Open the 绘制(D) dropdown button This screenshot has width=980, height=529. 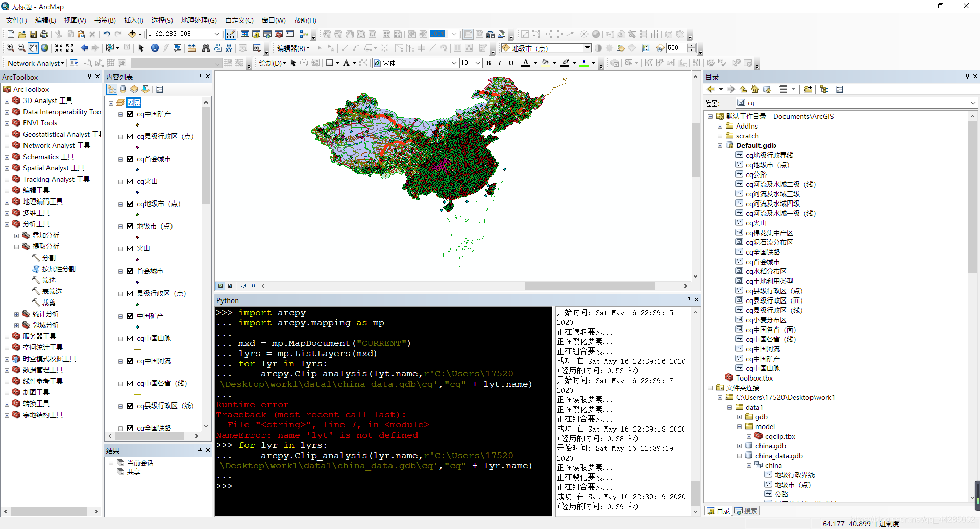[273, 63]
